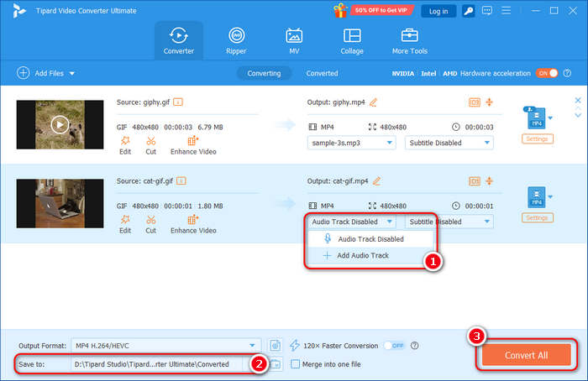Click the Tipard app logo icon

click(18, 11)
